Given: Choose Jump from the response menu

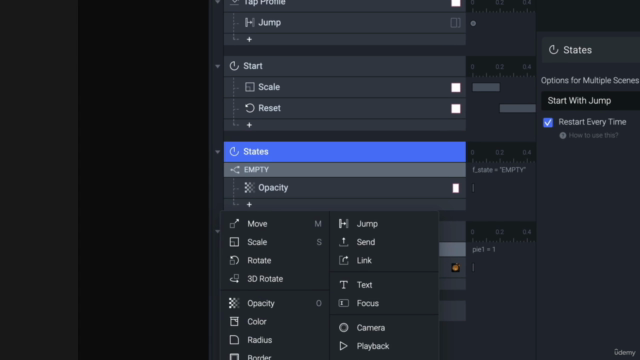Looking at the screenshot, I should coord(384,224).
